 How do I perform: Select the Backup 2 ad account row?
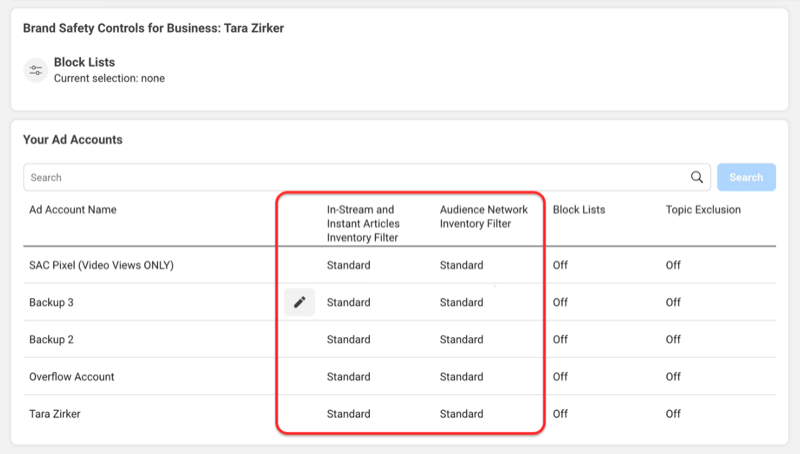tap(399, 339)
